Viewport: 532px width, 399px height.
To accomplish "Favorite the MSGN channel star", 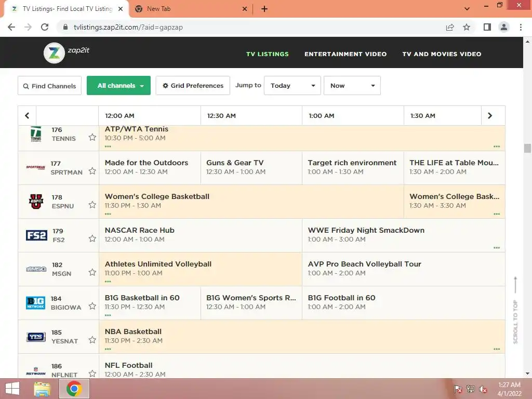I will (x=92, y=272).
